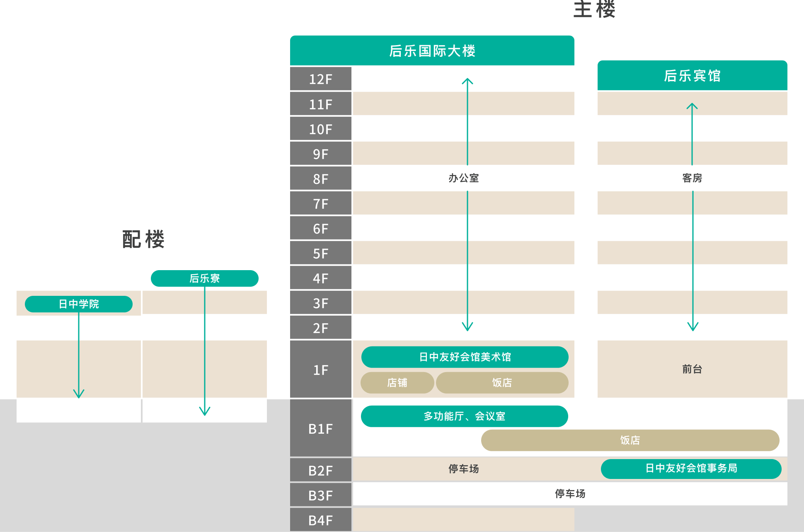Click the 5F floor label
804x532 pixels.
(x=321, y=253)
